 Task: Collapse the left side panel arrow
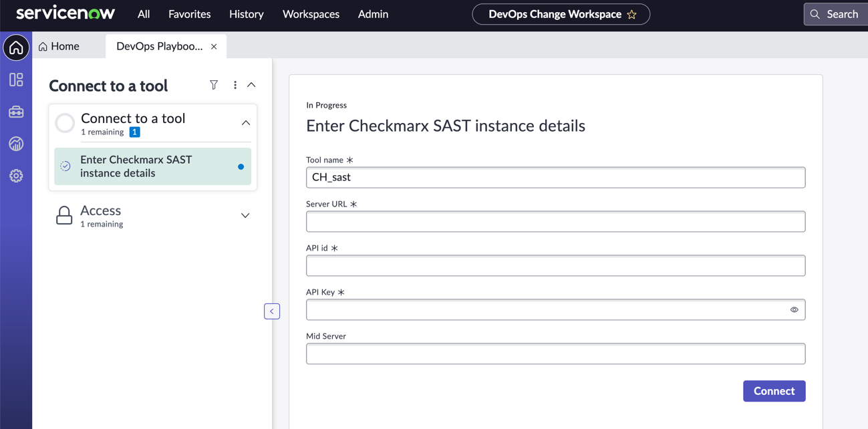(272, 311)
